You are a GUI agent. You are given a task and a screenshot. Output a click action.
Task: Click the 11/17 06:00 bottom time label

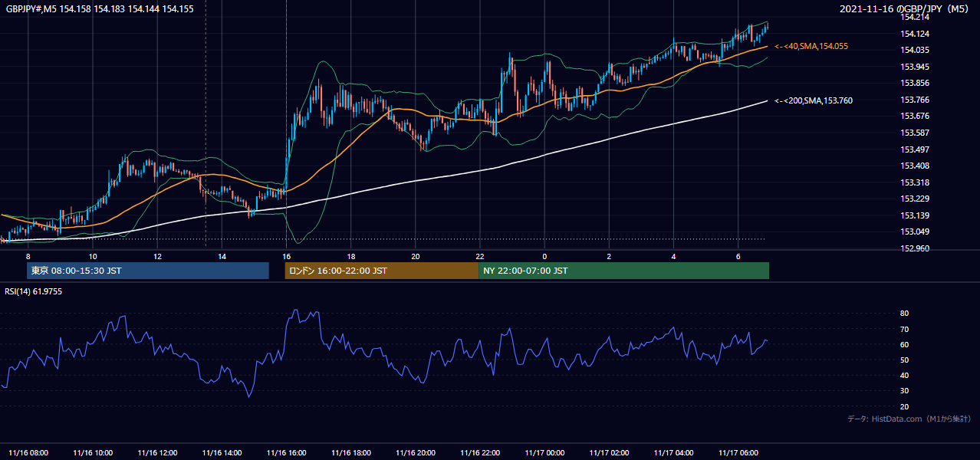(738, 452)
